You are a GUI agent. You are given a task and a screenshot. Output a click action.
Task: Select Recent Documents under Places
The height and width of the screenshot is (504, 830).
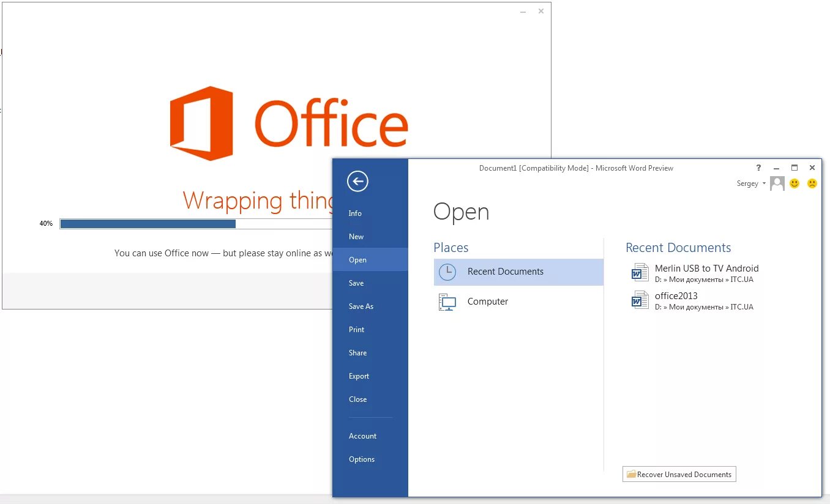click(x=518, y=272)
